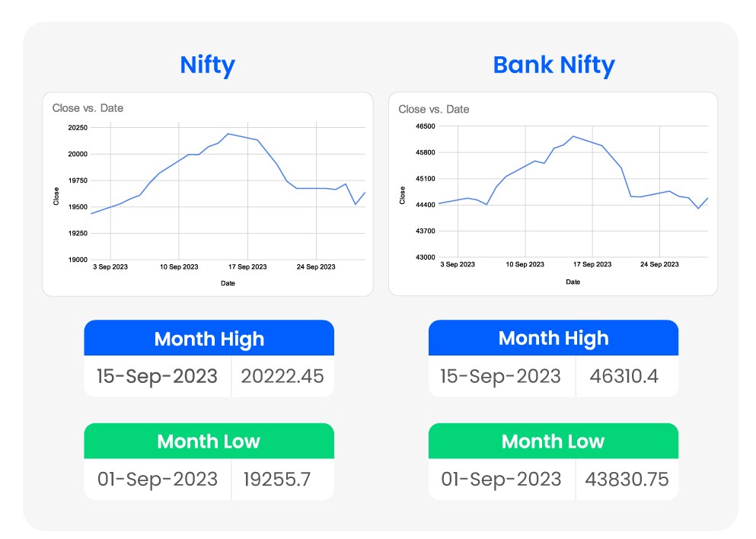Click the Bank Nifty chart's Close vs. Date title
This screenshot has width=756, height=539.
[434, 109]
